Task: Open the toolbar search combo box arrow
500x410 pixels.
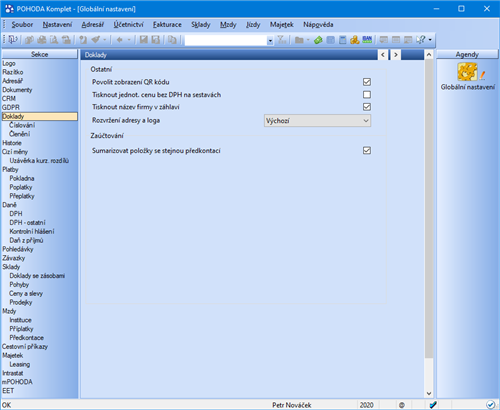Action: point(270,40)
